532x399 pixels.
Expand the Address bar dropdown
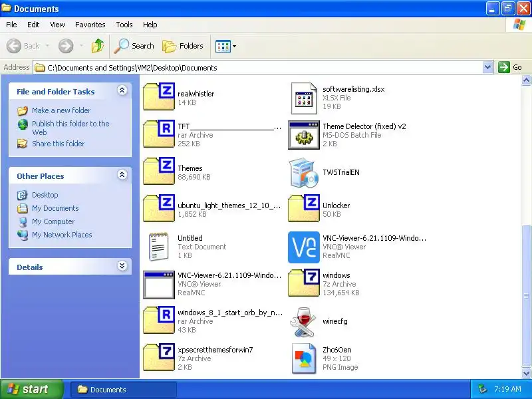click(x=487, y=67)
